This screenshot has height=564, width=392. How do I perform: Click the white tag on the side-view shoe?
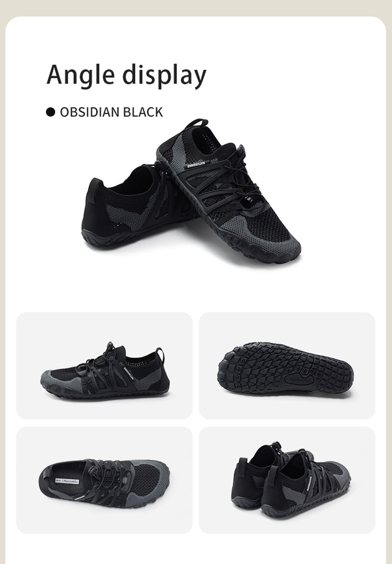(130, 373)
